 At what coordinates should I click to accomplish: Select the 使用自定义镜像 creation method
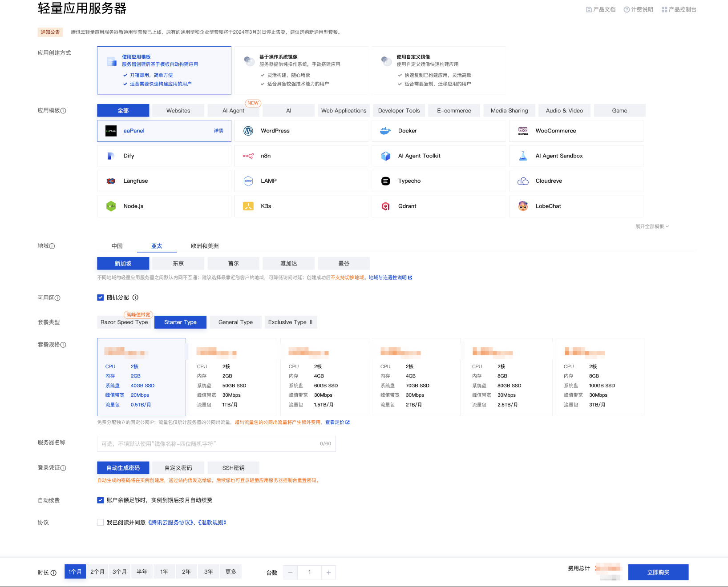coord(439,70)
